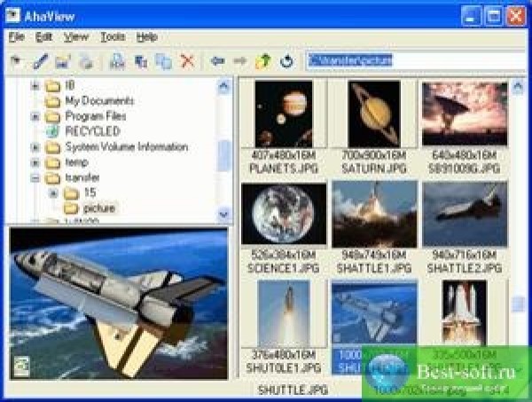
Task: Minimize the AhaView window
Action: tap(471, 16)
